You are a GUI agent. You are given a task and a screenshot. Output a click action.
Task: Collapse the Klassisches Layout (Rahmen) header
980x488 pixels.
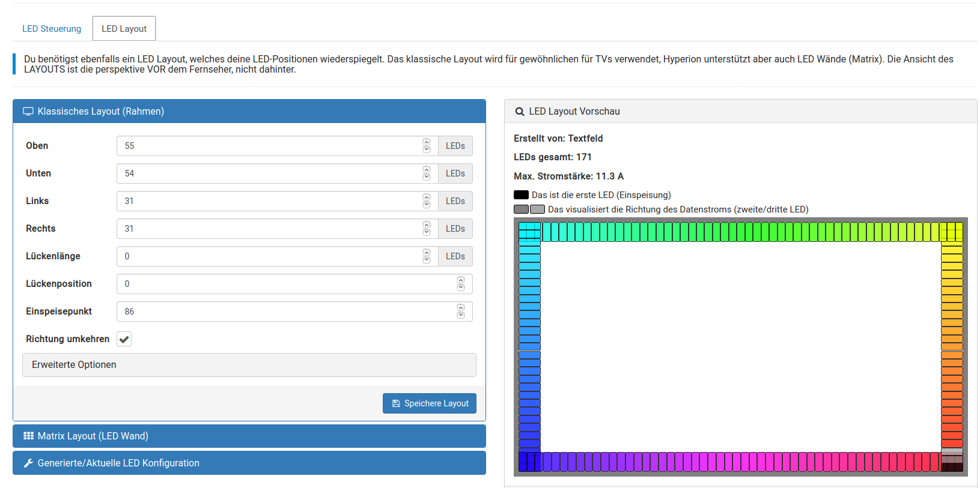pyautogui.click(x=249, y=111)
